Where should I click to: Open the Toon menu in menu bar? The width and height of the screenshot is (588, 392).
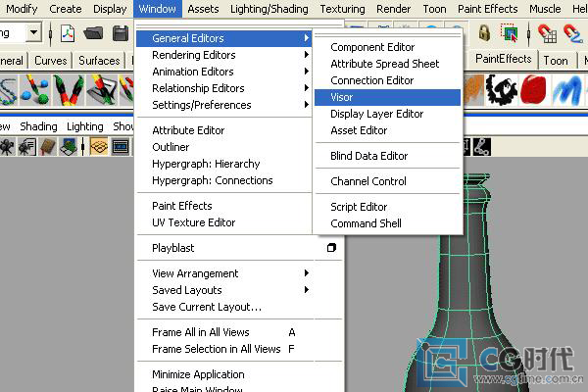(x=434, y=9)
